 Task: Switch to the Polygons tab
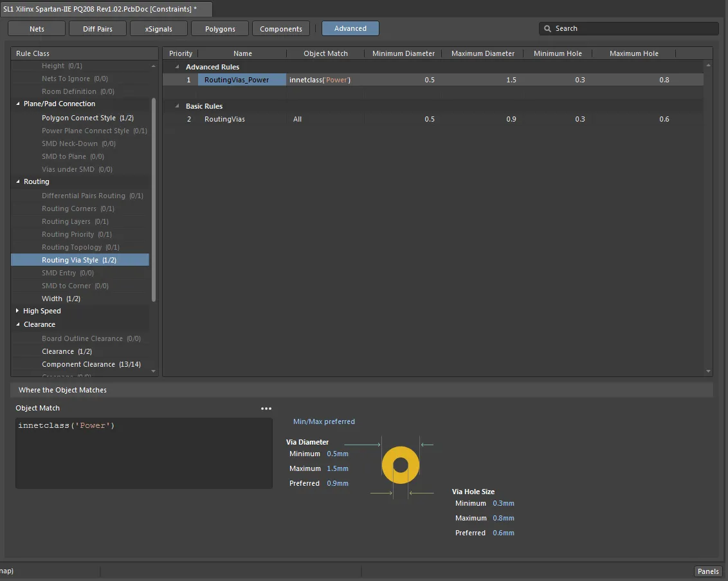coord(219,29)
